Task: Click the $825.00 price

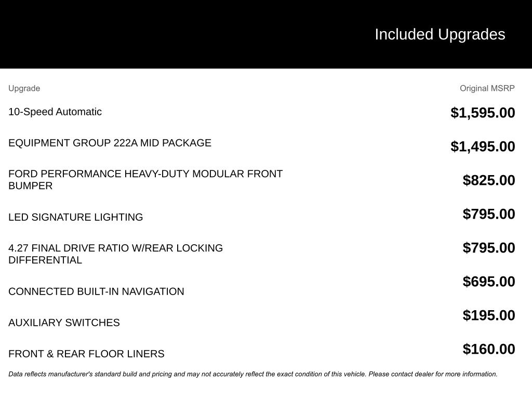Action: pyautogui.click(x=489, y=180)
